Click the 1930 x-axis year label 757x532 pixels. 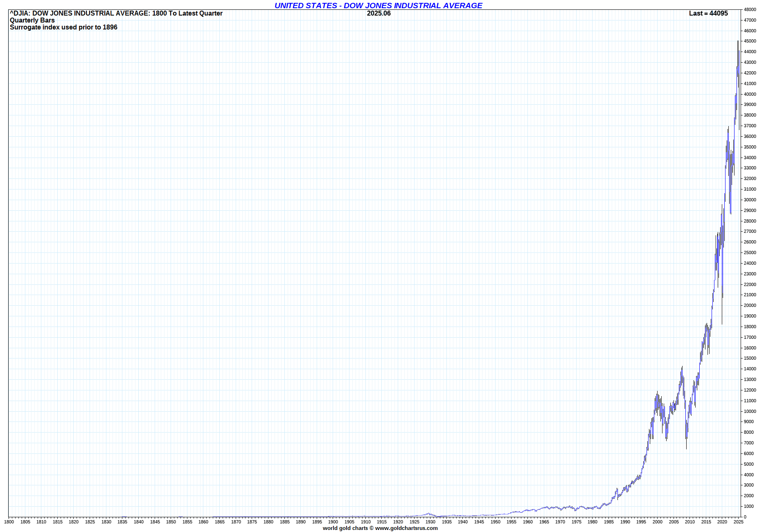430,522
